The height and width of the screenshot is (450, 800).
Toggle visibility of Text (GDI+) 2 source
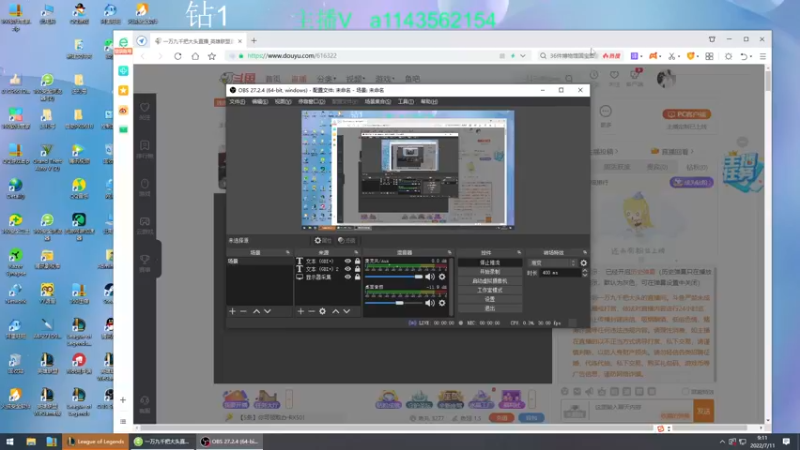[347, 269]
